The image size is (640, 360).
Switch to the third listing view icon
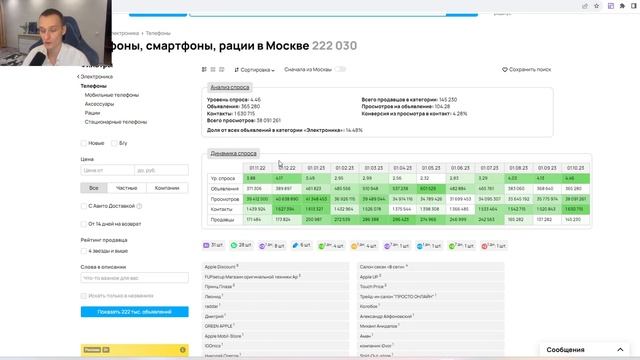coord(222,69)
